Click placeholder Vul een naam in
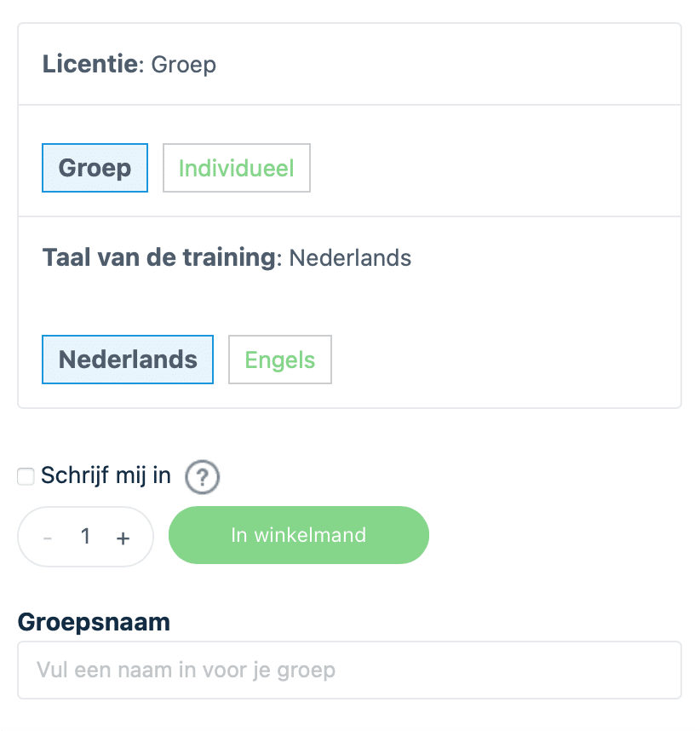The height and width of the screenshot is (731, 700). (186, 670)
